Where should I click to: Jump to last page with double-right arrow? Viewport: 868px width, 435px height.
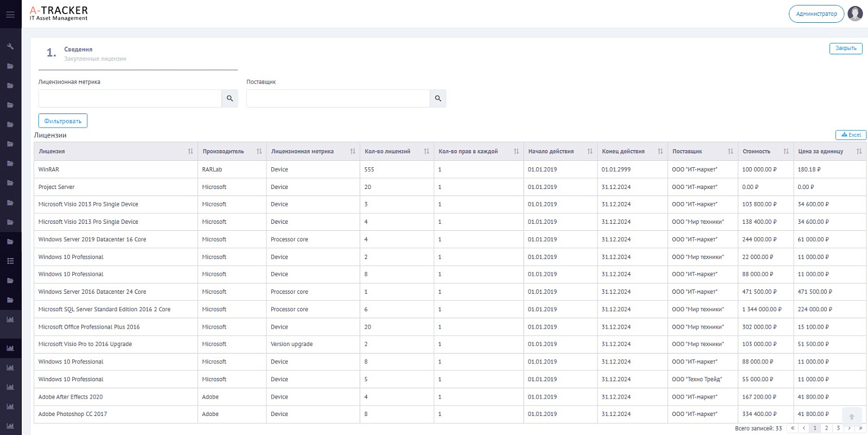pyautogui.click(x=860, y=428)
